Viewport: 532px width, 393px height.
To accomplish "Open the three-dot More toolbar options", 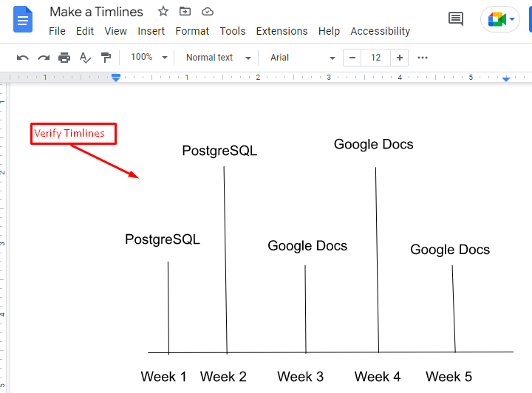I will coord(423,58).
